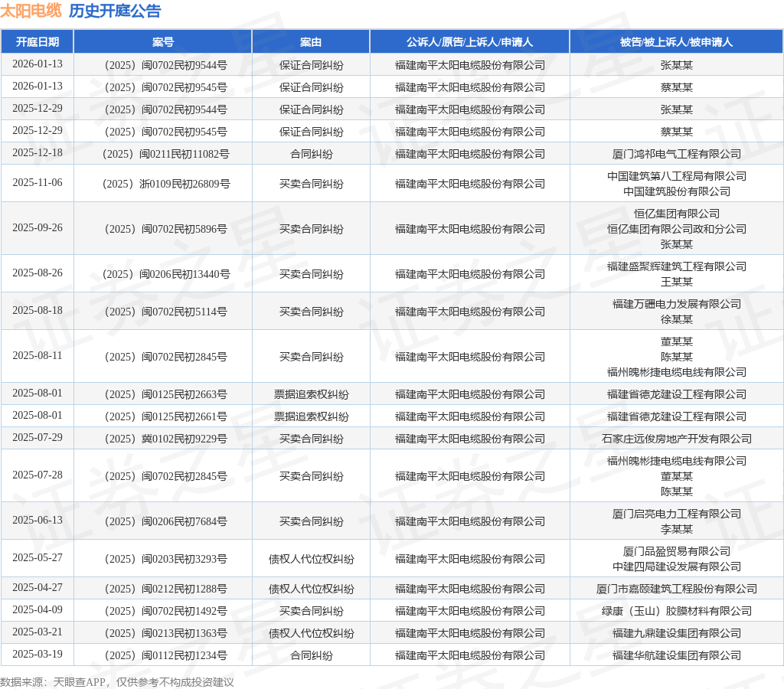Click 合同纠纷 in the 2025-12-18 row
The height and width of the screenshot is (689, 784).
click(x=311, y=154)
